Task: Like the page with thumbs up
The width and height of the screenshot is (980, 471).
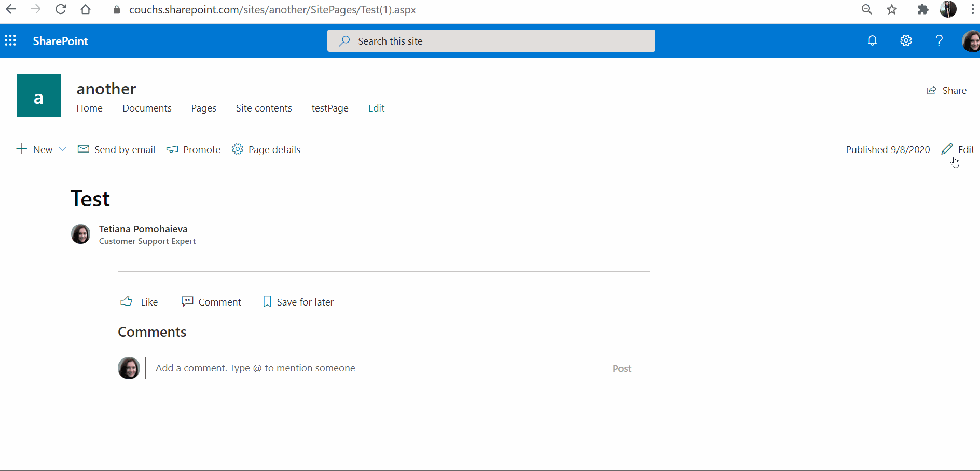Action: [139, 302]
